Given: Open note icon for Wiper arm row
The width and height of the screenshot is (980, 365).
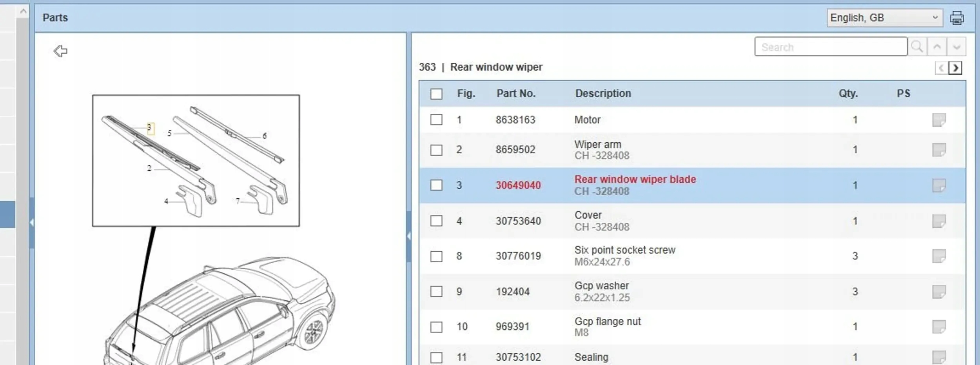Looking at the screenshot, I should pyautogui.click(x=939, y=150).
